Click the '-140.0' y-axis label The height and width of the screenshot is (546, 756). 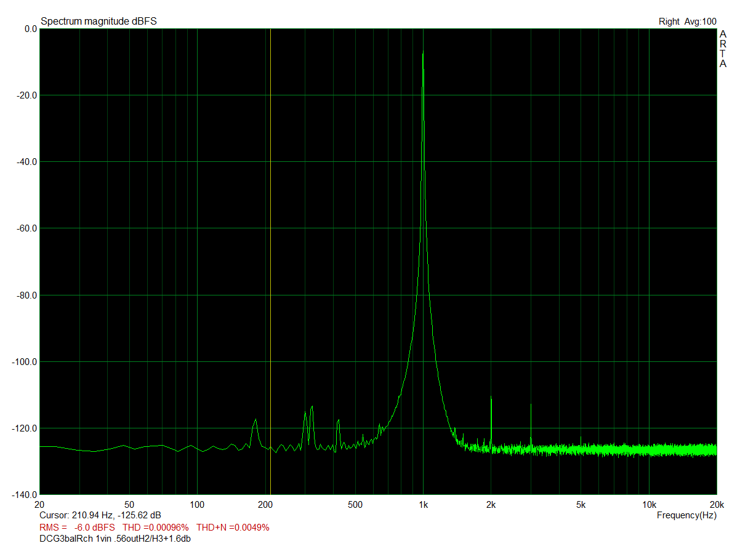point(25,495)
